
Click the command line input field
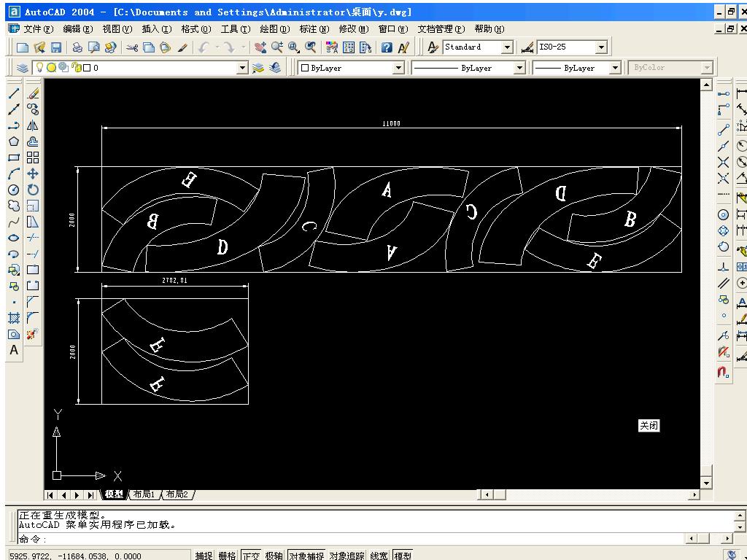click(x=350, y=539)
